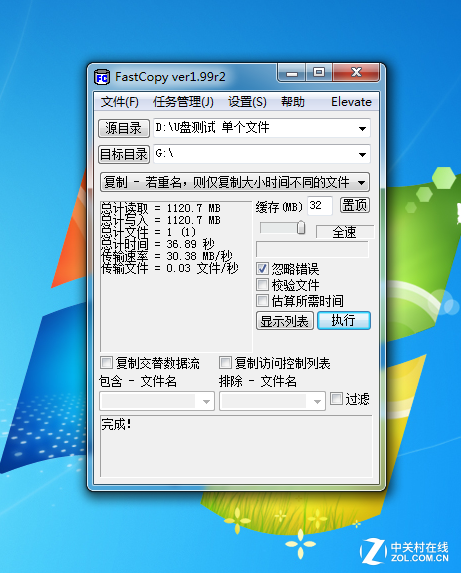
Task: Enable the 复制交替数据流 checkbox
Action: [106, 363]
